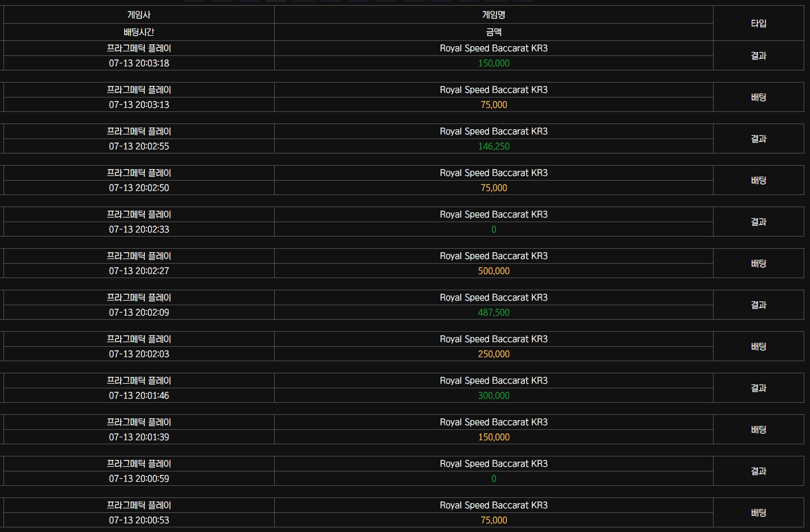
Task: Click Royal Speed Baccarat KR3 above 487,500
Action: [x=494, y=298]
